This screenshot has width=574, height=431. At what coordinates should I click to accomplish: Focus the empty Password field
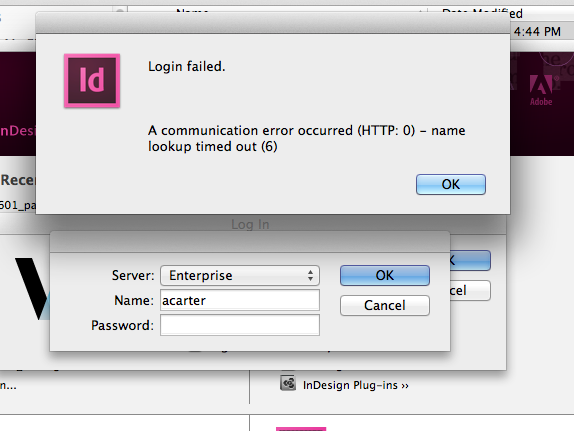click(x=240, y=325)
